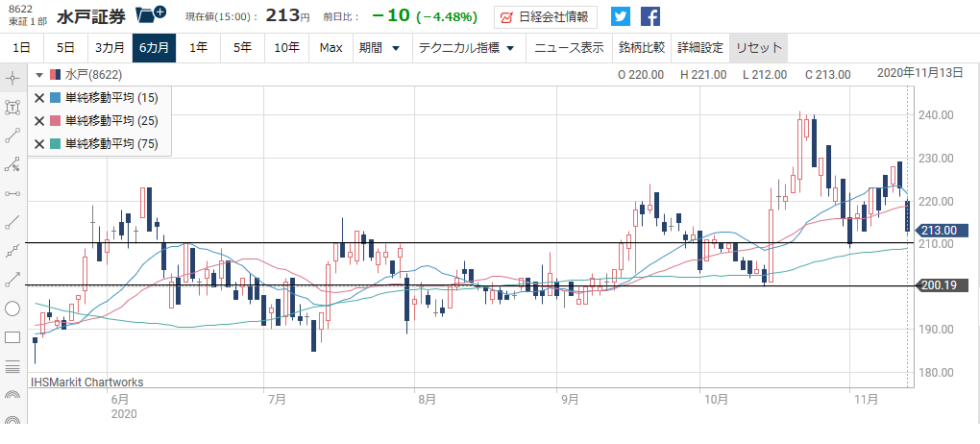Open 詳細設定 detailed settings
Screen dimensions: 980x444
700,47
